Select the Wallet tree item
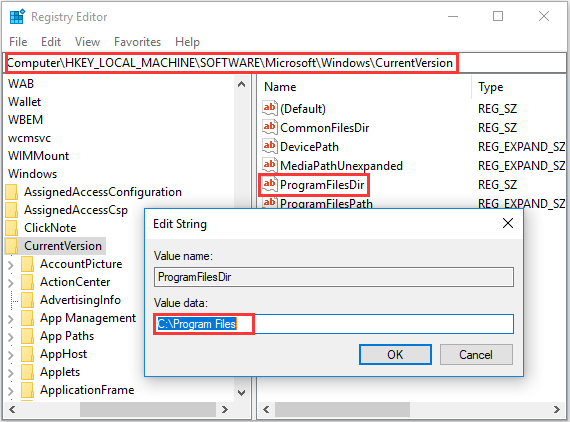The height and width of the screenshot is (422, 570). tap(25, 102)
